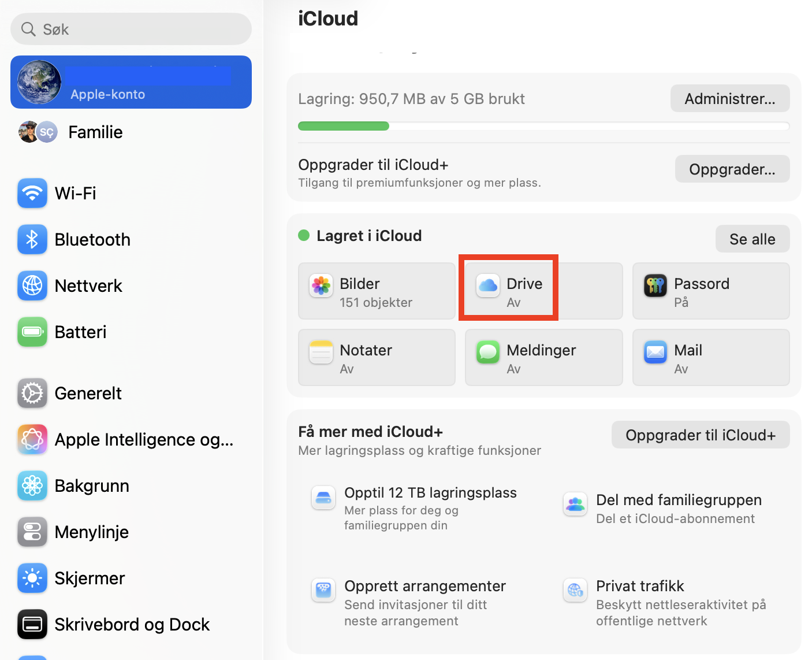Click the Bilder photos icon
This screenshot has height=660, width=812.
click(321, 285)
